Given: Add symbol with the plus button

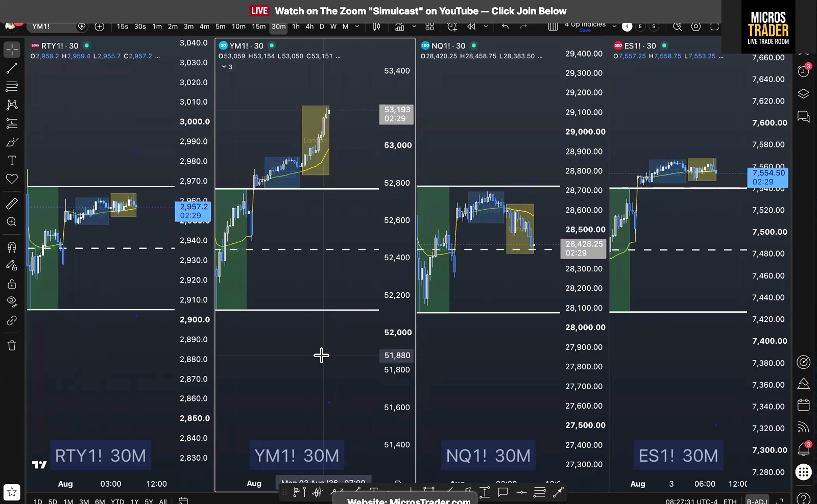Looking at the screenshot, I should tap(100, 27).
